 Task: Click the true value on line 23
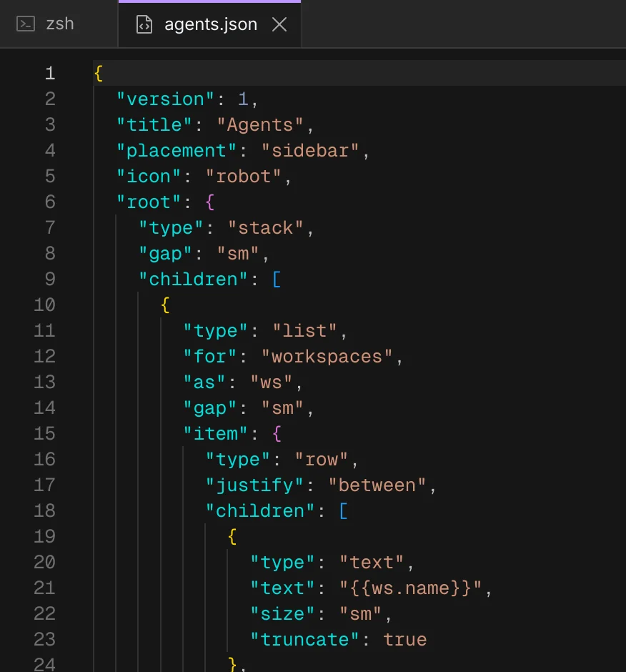tap(404, 639)
